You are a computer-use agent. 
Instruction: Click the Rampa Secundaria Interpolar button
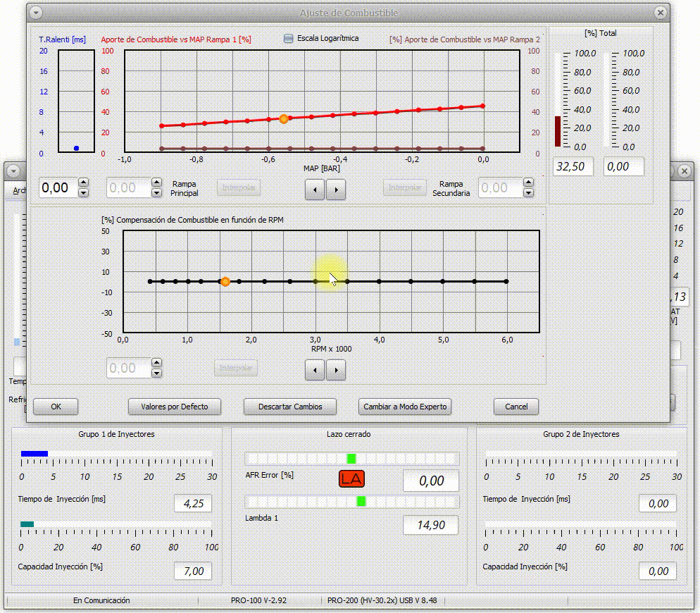point(404,187)
